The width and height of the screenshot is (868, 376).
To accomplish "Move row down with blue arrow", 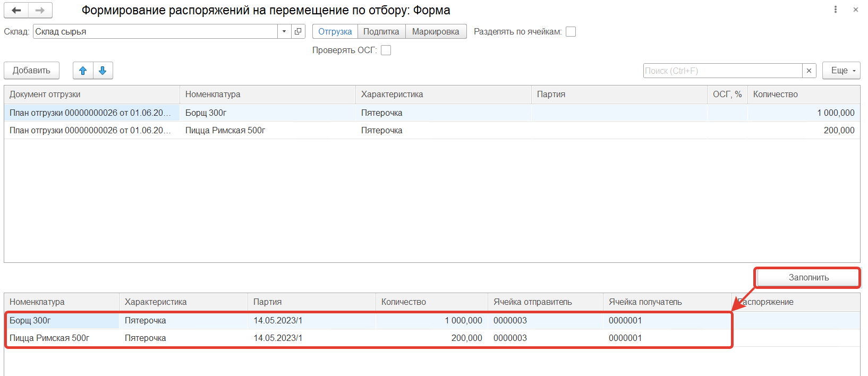I will tap(103, 71).
